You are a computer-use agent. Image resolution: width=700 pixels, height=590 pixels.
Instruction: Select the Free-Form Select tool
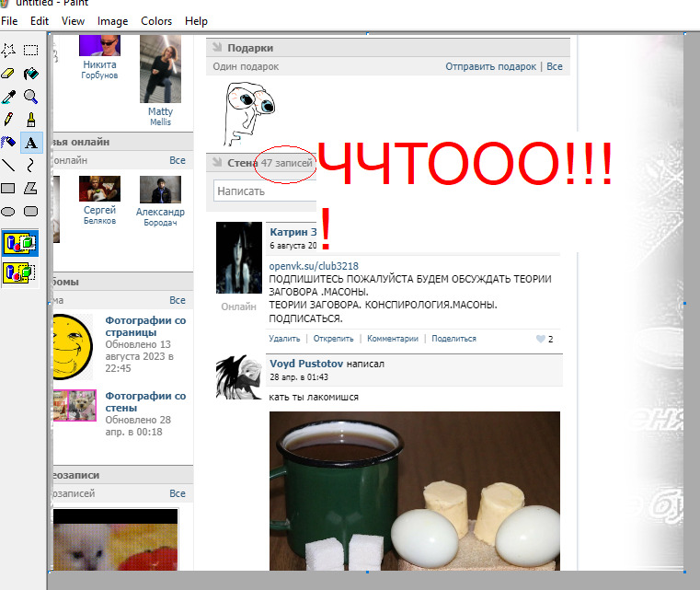tap(8, 51)
